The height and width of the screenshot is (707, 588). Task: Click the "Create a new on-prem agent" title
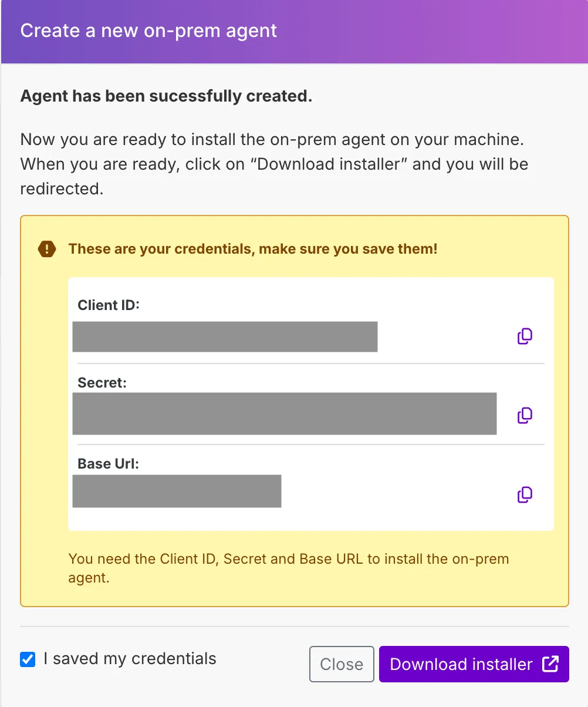[148, 31]
